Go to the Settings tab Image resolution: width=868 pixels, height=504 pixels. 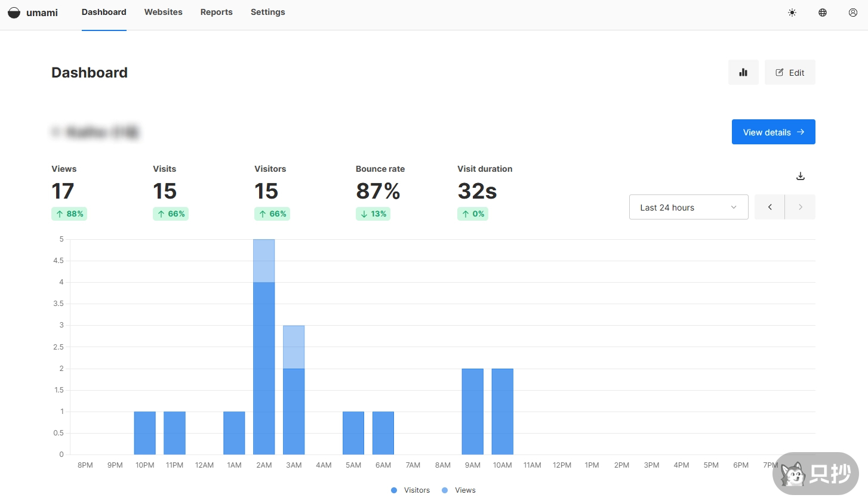(267, 12)
